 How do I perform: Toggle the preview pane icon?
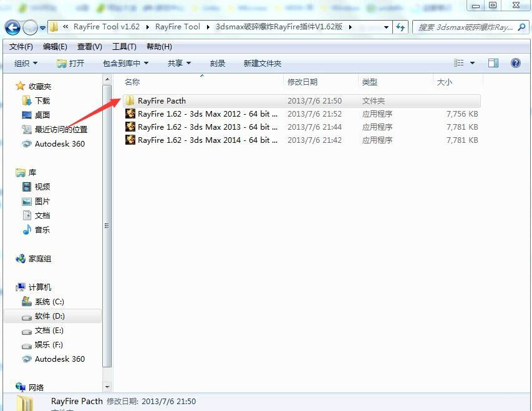493,63
